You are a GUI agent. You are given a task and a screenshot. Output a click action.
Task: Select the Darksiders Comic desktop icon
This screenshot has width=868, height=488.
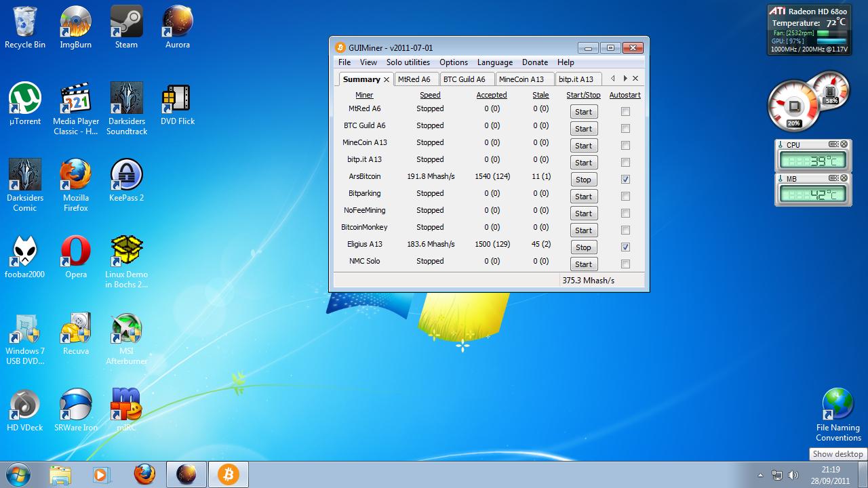click(25, 185)
